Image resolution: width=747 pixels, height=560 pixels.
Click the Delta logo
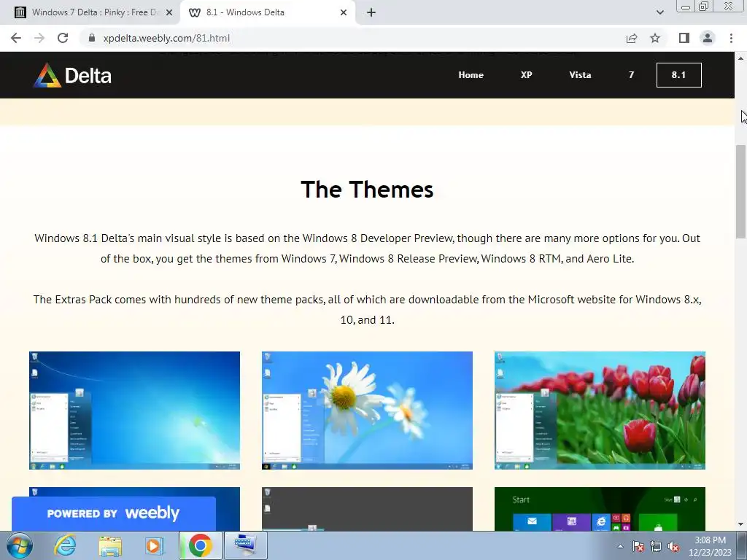(x=72, y=75)
